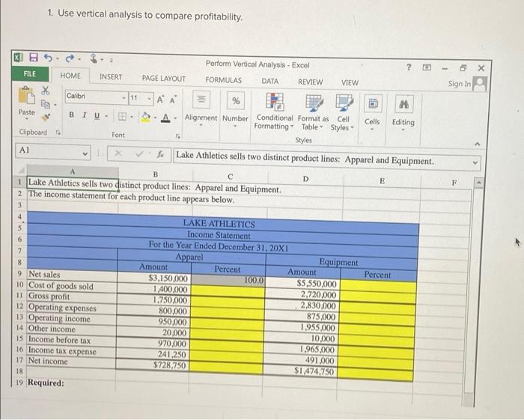
Task: Click the fill color bucket swatch
Action: click(x=146, y=117)
